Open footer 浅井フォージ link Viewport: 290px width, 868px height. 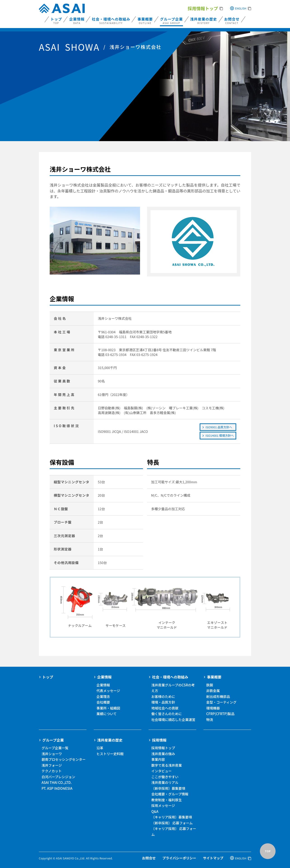tap(51, 765)
